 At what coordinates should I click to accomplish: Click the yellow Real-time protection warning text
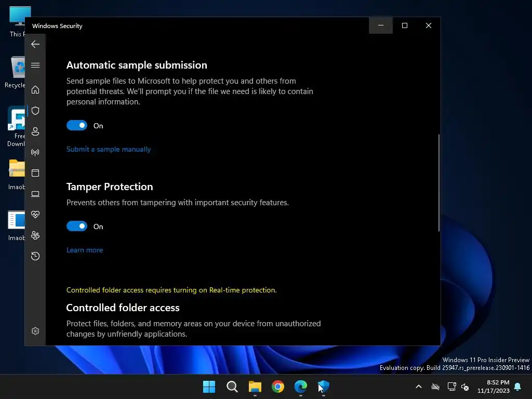[x=171, y=290]
